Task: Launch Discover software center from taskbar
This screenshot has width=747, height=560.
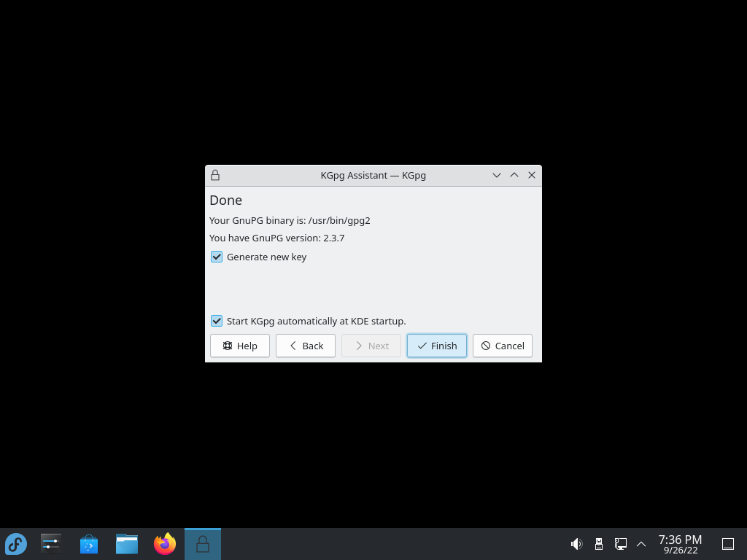Action: [89, 544]
